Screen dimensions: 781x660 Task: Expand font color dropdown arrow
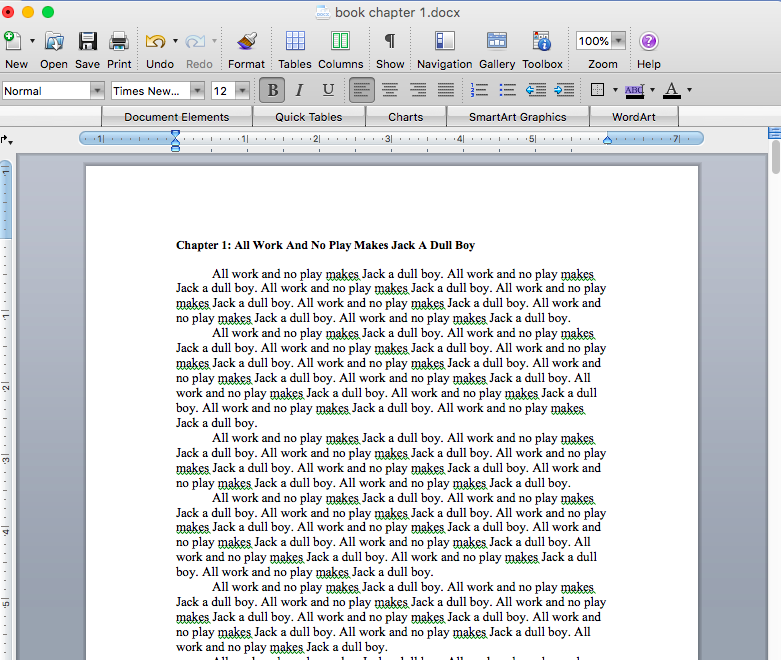click(x=690, y=90)
